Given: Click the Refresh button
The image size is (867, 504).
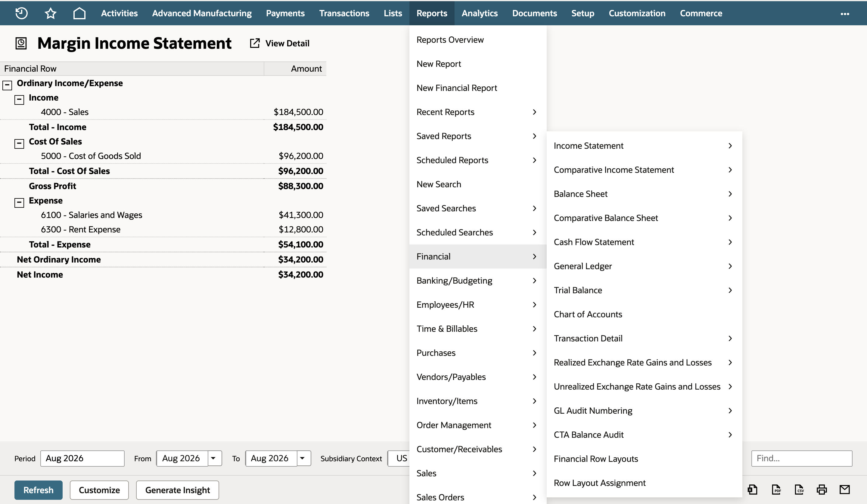Looking at the screenshot, I should [39, 490].
